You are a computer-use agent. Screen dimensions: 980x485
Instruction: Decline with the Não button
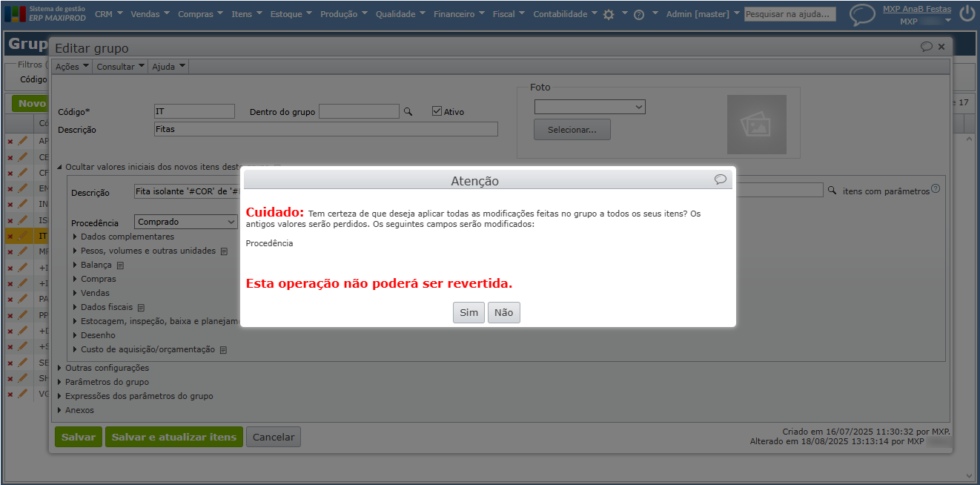point(504,312)
